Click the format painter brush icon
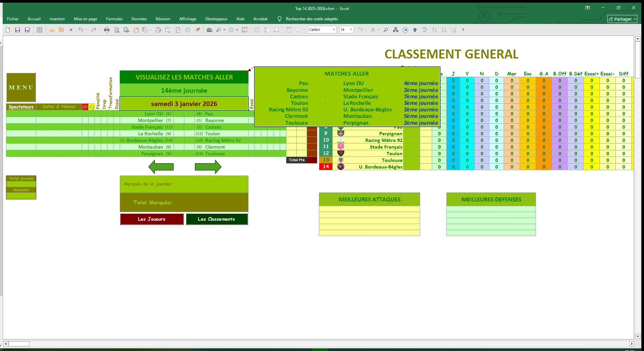This screenshot has width=644, height=351. 198,30
